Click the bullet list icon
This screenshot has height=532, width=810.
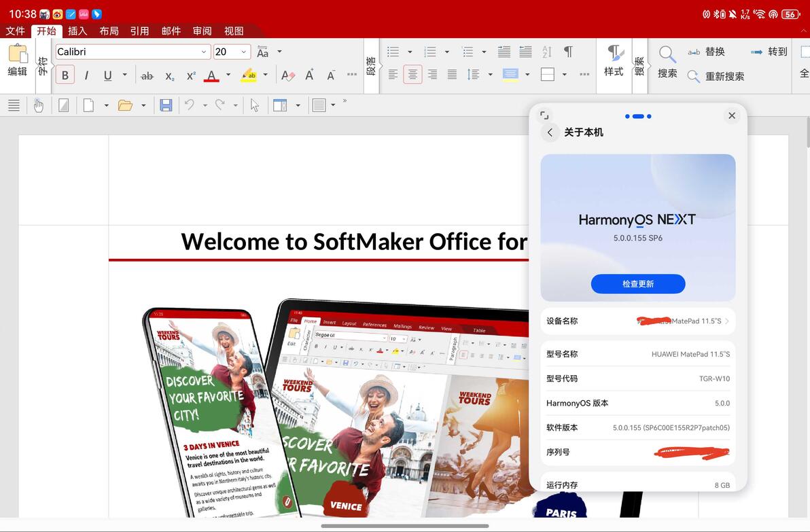(x=393, y=52)
